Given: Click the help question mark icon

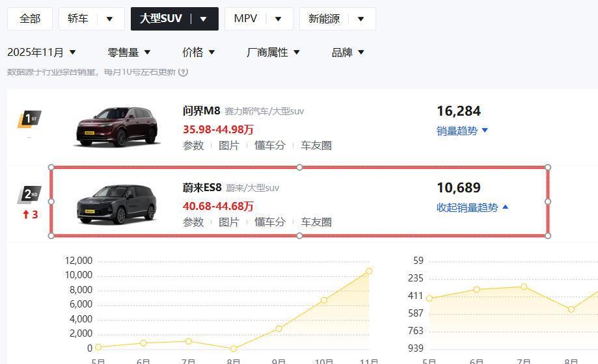Looking at the screenshot, I should 183,71.
